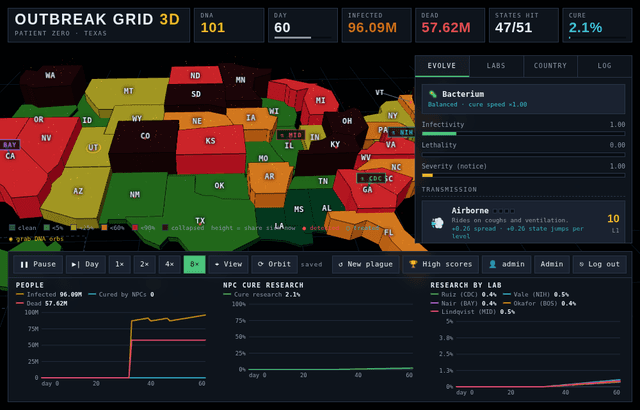Click the DEAD 57.62M stat
This screenshot has height=410, width=640.
(x=450, y=25)
